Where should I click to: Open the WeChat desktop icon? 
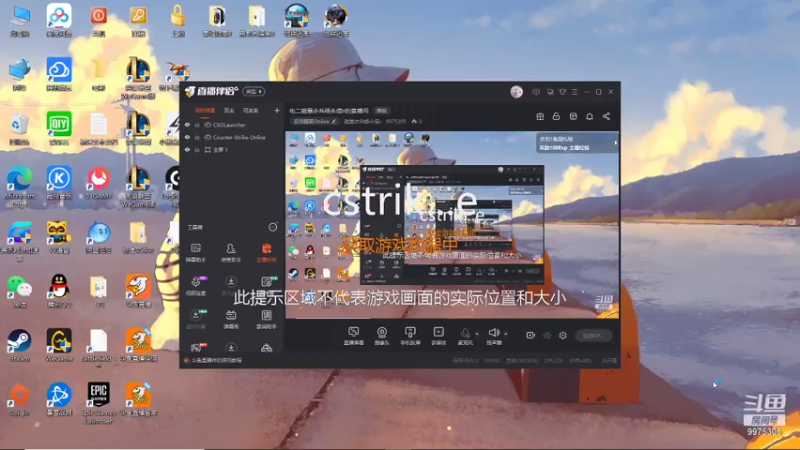pyautogui.click(x=19, y=291)
